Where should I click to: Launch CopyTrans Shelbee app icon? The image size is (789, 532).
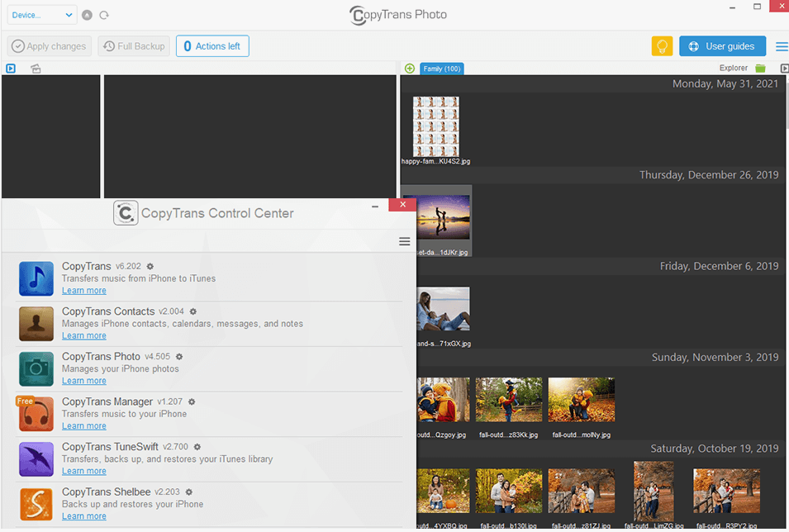click(x=36, y=504)
